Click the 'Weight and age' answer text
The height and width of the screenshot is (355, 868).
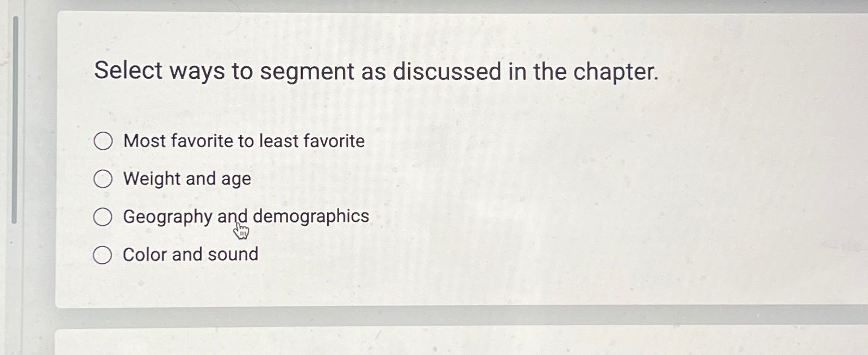point(186,179)
